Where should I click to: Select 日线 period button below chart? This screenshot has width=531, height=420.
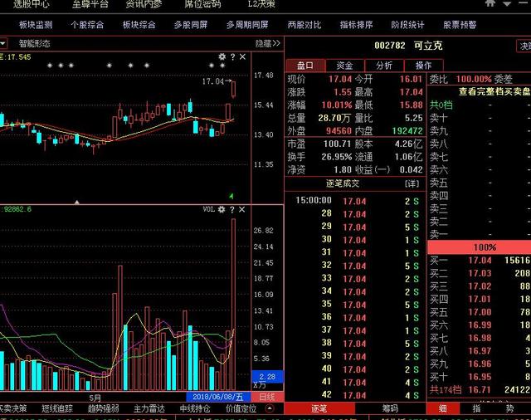coord(266,398)
